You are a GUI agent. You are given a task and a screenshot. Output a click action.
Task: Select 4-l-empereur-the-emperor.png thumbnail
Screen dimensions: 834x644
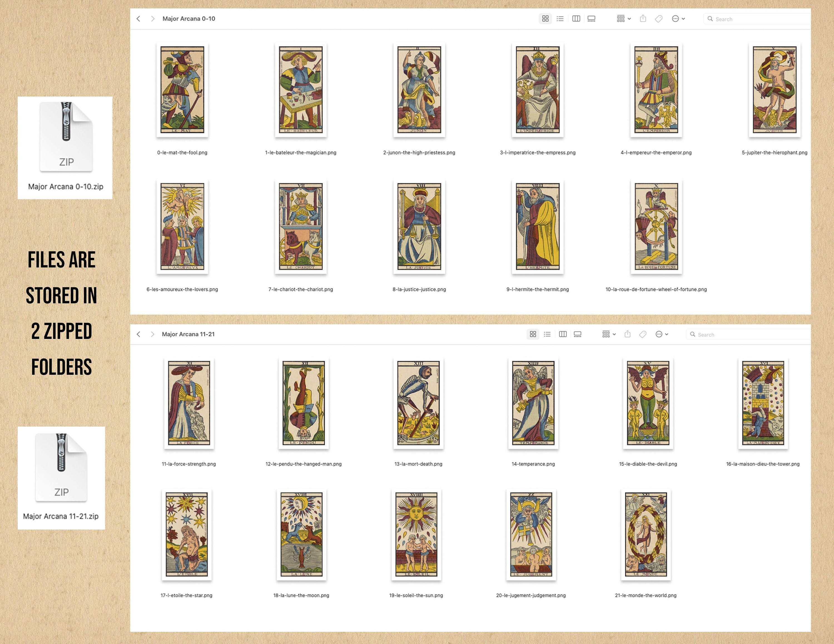(x=656, y=90)
